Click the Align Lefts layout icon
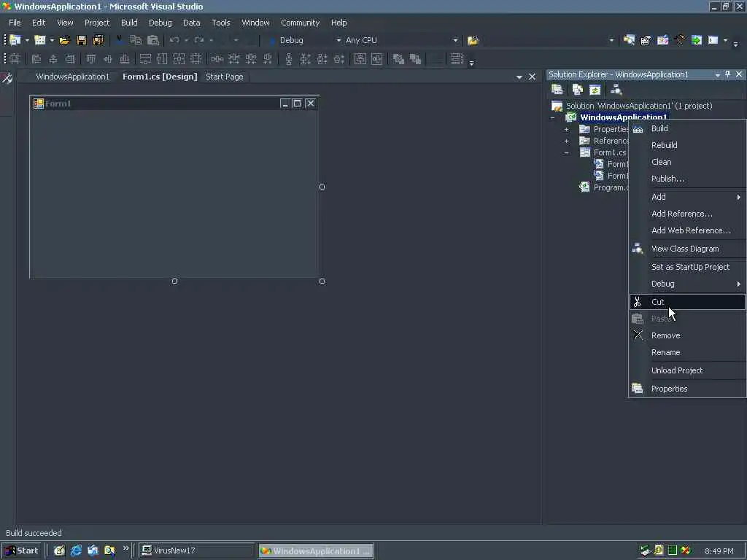 pos(36,59)
